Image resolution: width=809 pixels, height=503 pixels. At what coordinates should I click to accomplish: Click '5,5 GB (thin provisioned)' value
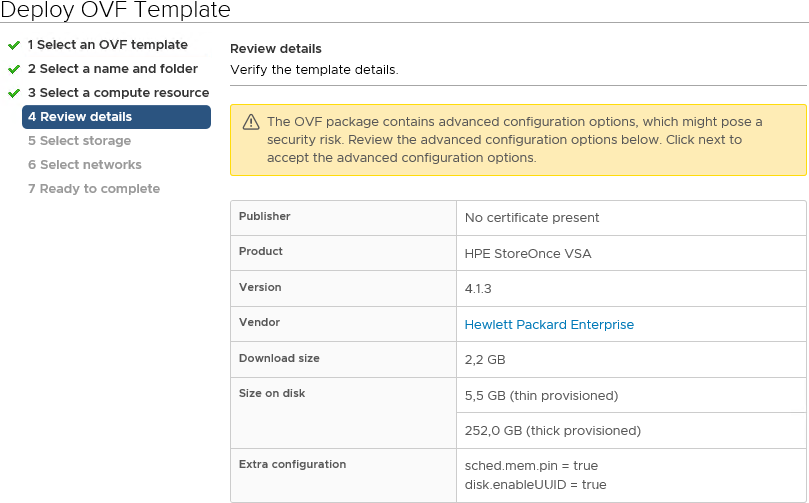(541, 396)
